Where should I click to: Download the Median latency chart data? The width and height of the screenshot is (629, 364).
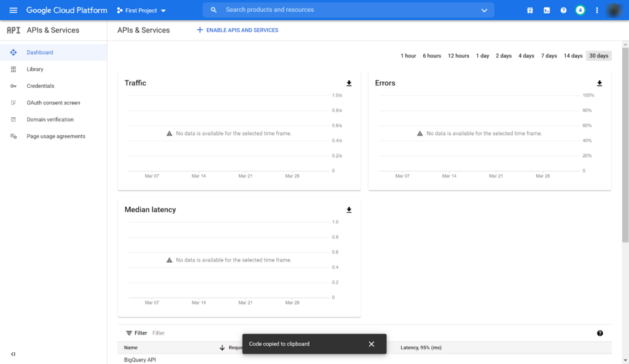[x=349, y=210]
